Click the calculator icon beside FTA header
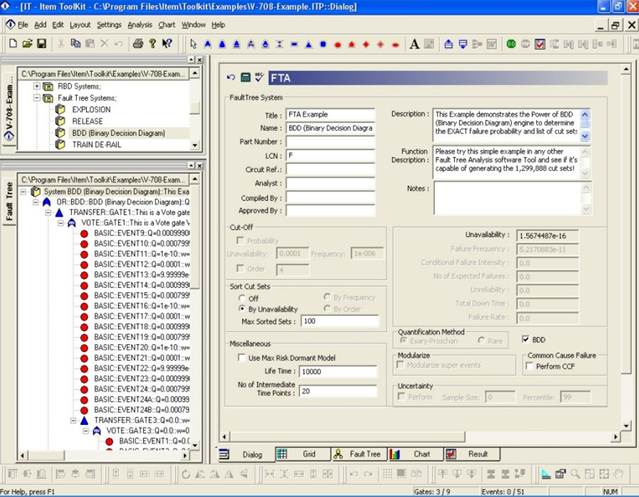The height and width of the screenshot is (497, 639). [245, 77]
